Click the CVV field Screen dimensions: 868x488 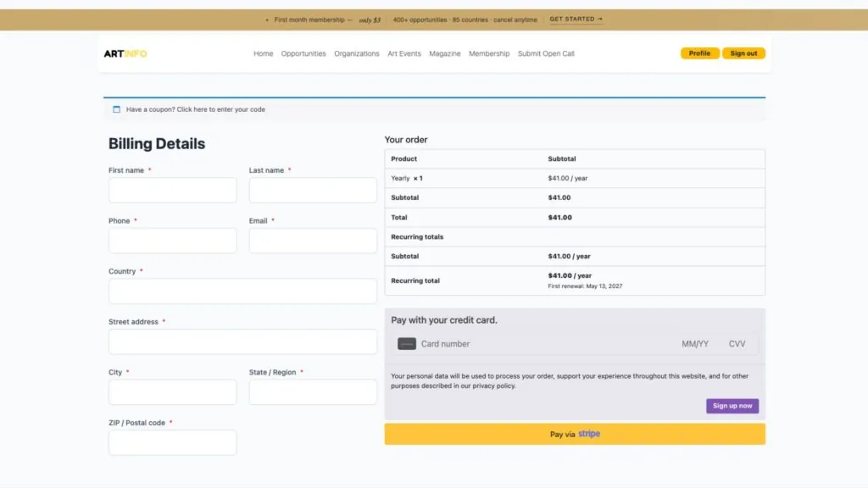[737, 344]
